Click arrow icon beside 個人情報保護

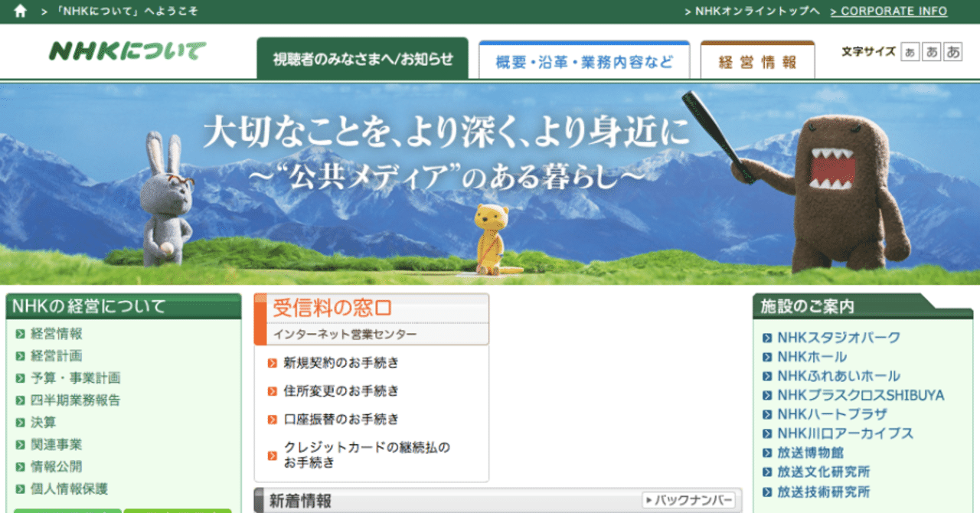tap(21, 489)
